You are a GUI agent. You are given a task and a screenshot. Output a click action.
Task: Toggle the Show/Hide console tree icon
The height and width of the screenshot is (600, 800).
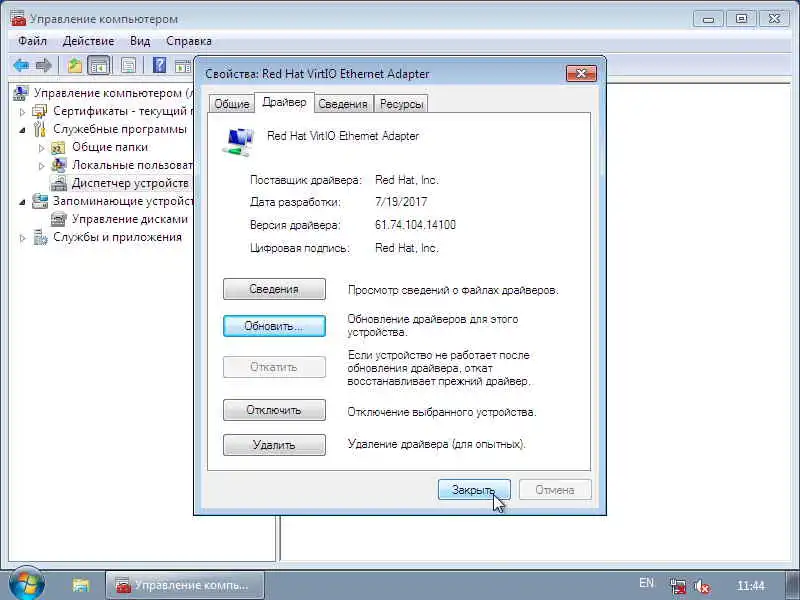[x=99, y=65]
